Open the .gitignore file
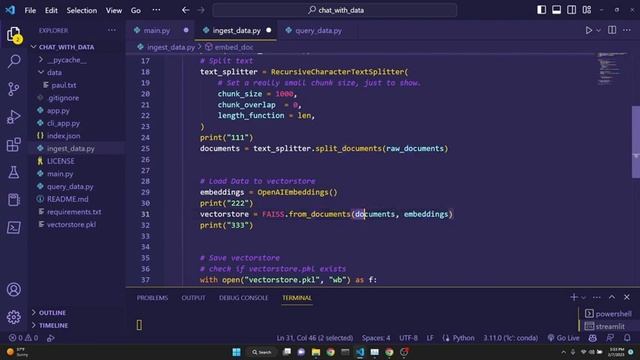The width and height of the screenshot is (640, 360). point(63,98)
